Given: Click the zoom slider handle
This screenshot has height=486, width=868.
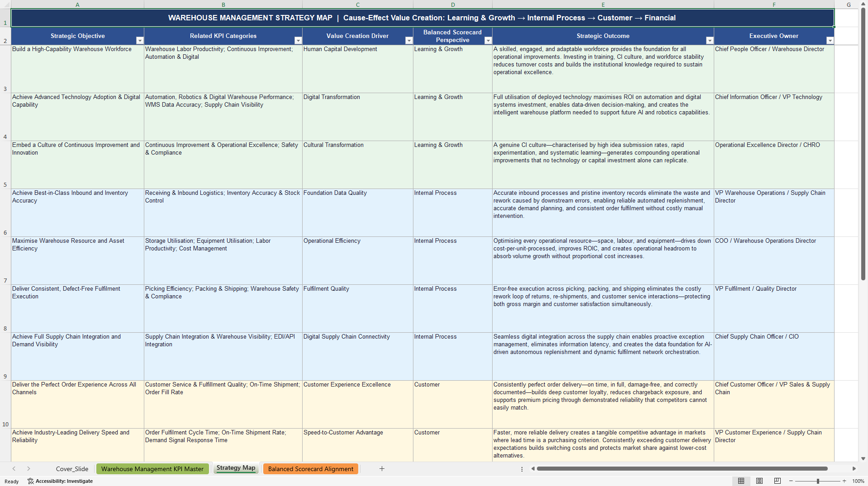Looking at the screenshot, I should coord(818,481).
